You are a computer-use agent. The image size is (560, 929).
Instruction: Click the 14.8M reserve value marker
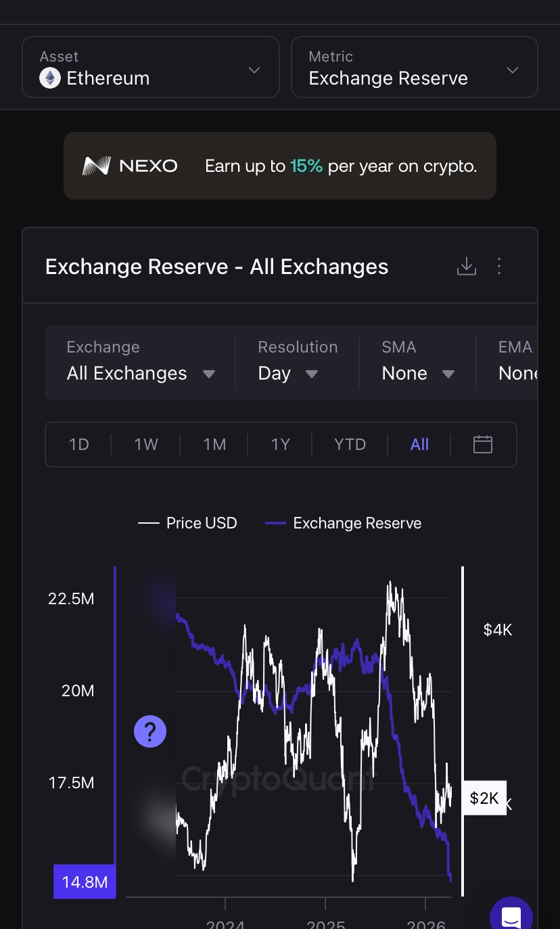click(x=85, y=882)
